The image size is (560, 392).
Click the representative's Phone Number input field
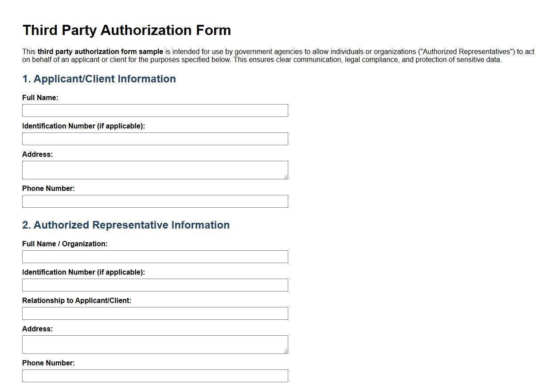coord(155,376)
